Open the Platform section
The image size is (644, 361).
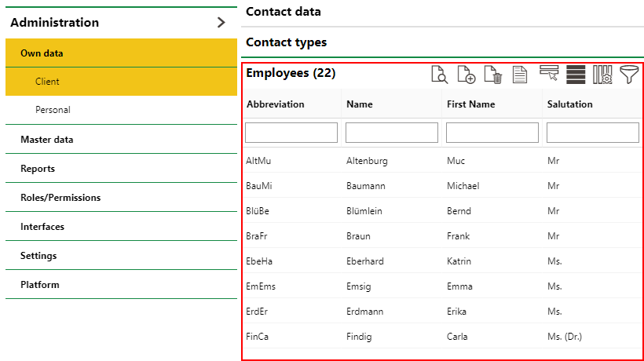coord(121,285)
